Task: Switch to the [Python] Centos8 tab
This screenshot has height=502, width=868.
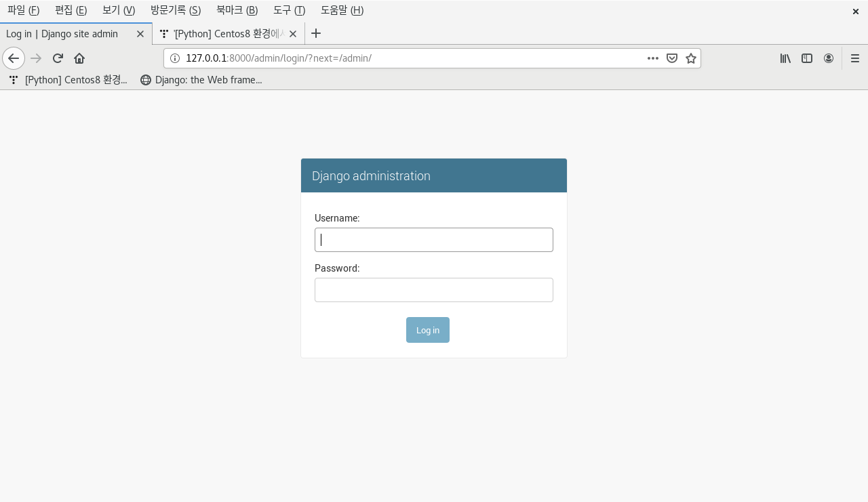Action: (x=229, y=34)
